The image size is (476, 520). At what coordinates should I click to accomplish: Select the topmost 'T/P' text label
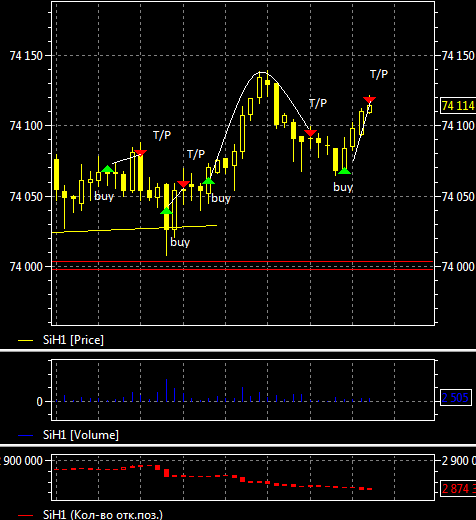pyautogui.click(x=379, y=74)
